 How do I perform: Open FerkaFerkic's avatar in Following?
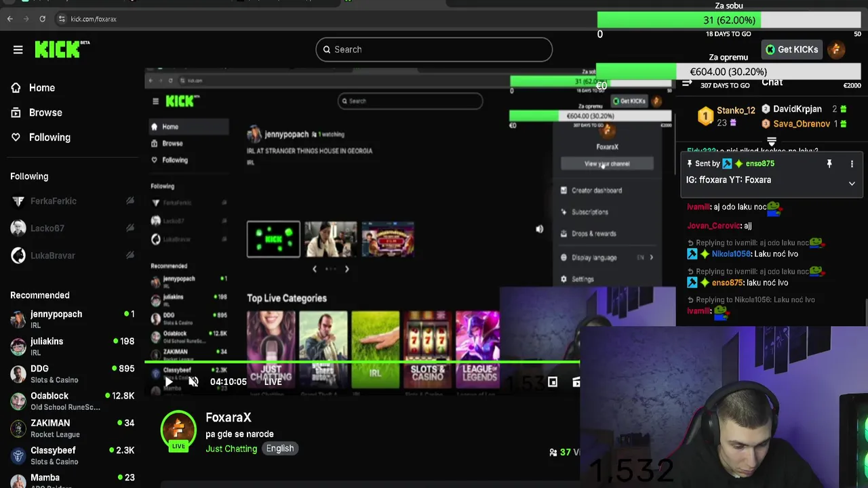point(18,201)
